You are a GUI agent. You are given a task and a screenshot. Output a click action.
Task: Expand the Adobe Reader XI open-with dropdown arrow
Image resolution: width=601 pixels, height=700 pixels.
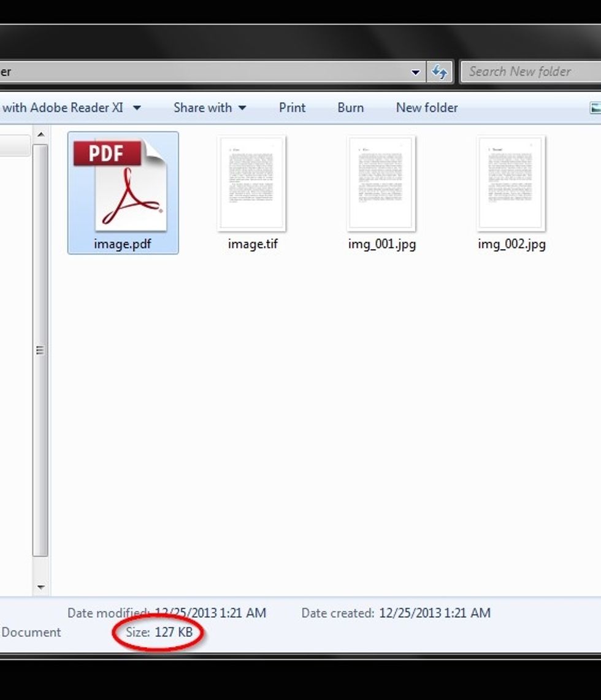click(x=137, y=107)
